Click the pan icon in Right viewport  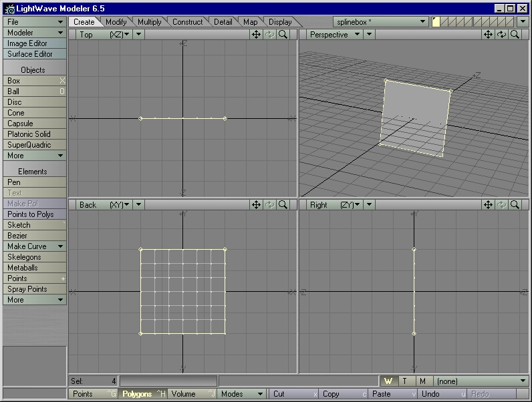click(488, 205)
